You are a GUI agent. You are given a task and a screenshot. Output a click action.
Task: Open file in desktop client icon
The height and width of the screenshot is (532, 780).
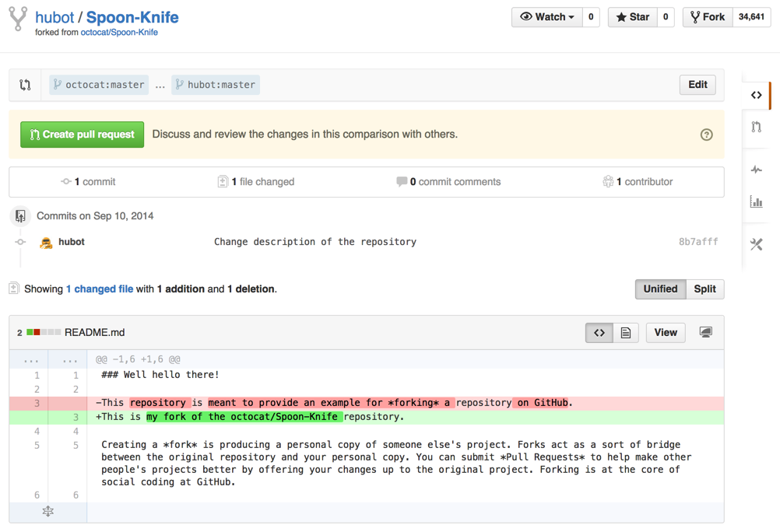(705, 332)
